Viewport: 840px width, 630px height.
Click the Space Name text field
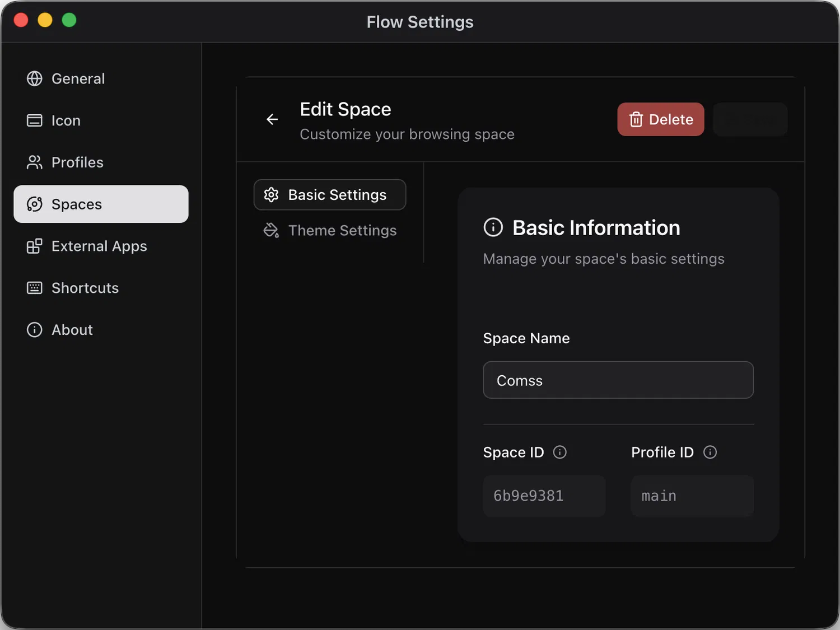click(x=618, y=380)
